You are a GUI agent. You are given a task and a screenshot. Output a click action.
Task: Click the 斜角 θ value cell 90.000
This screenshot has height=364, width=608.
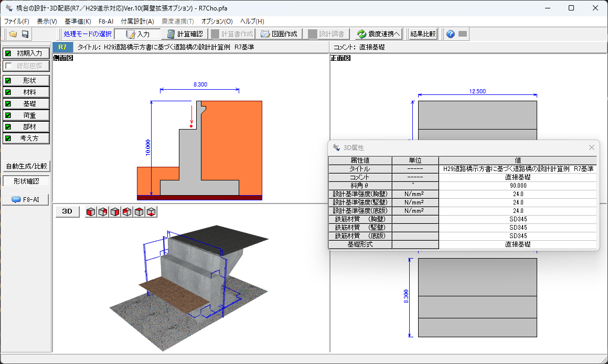click(x=518, y=186)
